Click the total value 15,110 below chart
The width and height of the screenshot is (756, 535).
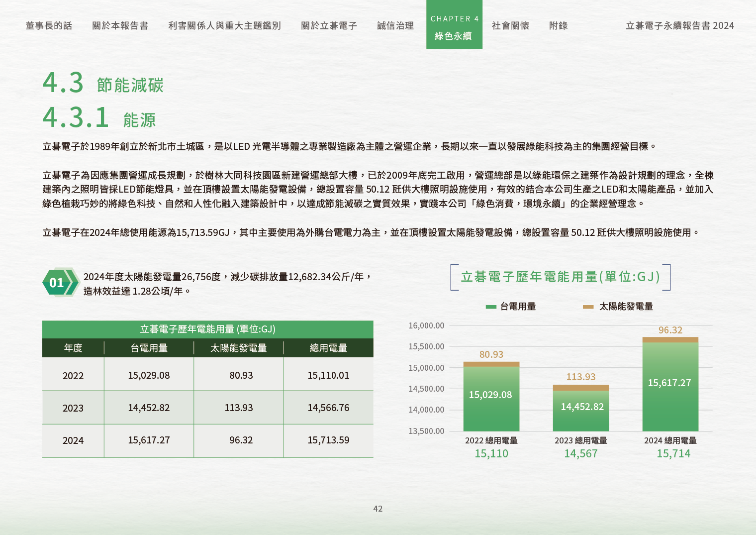491,453
